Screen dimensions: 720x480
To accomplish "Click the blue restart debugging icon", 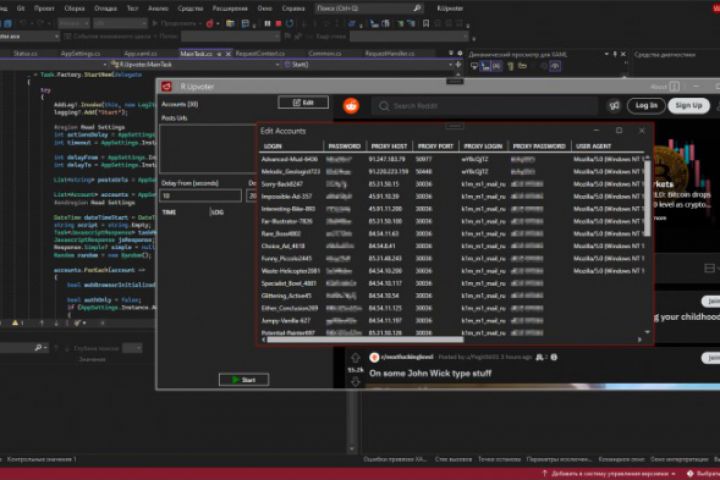I will tap(290, 23).
